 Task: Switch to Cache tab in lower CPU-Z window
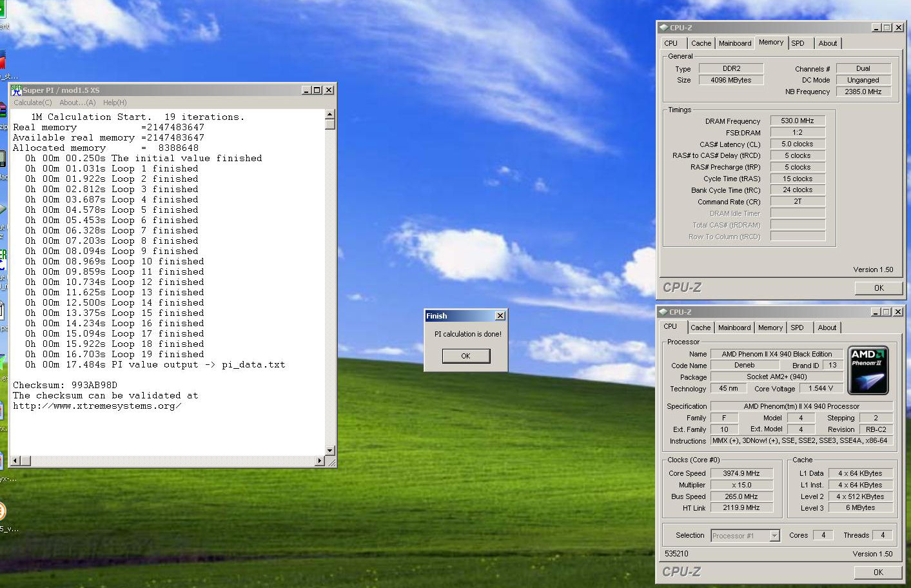point(701,328)
